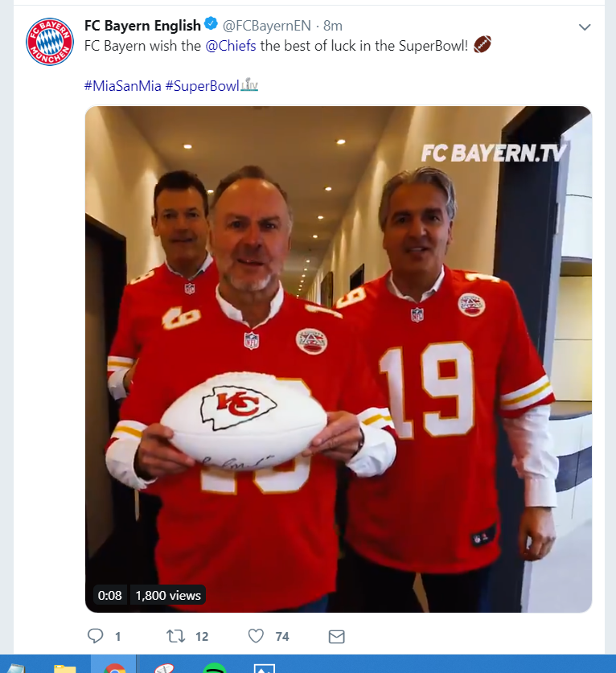Image resolution: width=616 pixels, height=673 pixels.
Task: Open the FC Bayern English display name
Action: tap(142, 26)
